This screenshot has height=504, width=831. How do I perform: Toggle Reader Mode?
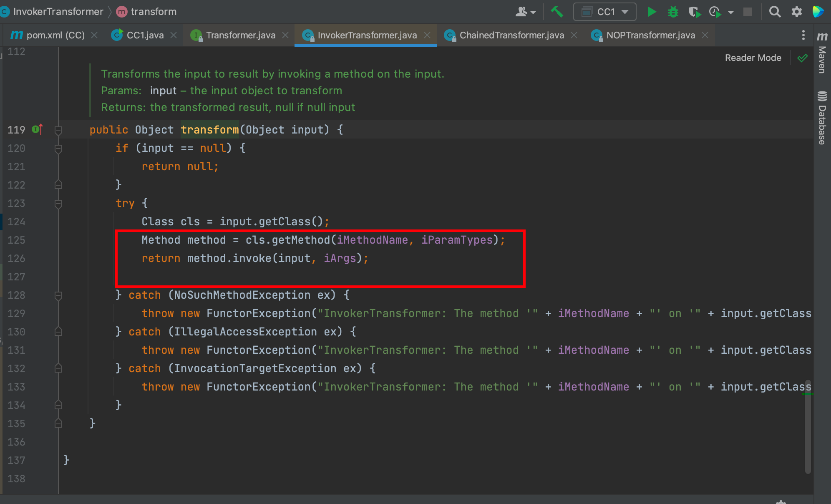[753, 58]
